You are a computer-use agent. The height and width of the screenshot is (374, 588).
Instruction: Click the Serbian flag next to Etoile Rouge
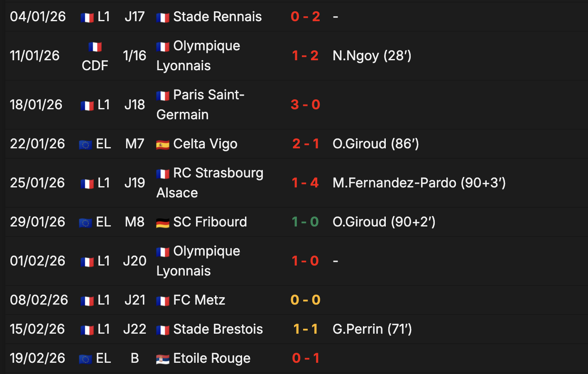tap(162, 359)
